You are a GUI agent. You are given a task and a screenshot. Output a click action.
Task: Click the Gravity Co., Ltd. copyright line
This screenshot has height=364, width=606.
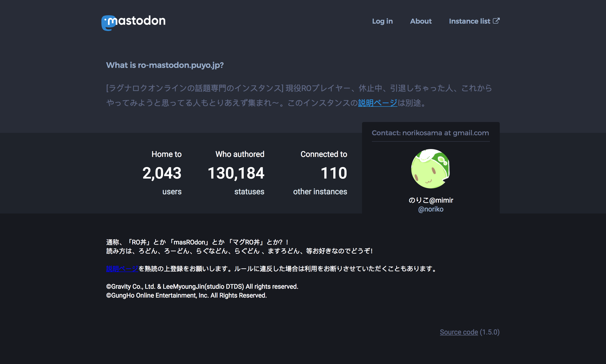tap(202, 287)
